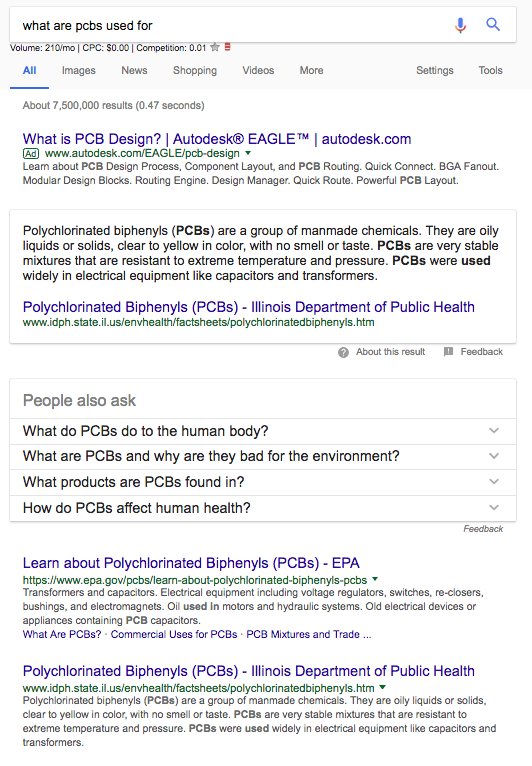Open "Learn about Polychlorinated Biphenyls (PCBs) - EPA" link

click(191, 563)
